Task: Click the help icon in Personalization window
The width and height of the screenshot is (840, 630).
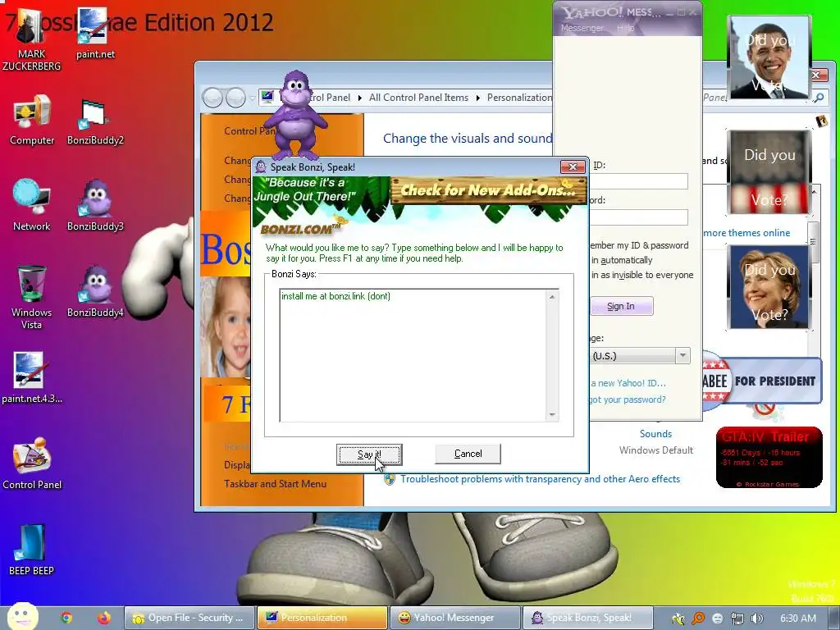Action: [x=822, y=121]
